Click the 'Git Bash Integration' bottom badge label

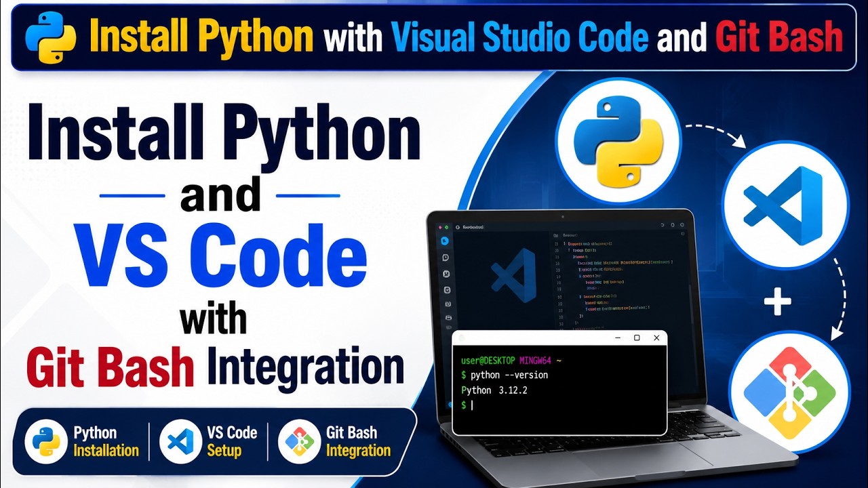358,442
